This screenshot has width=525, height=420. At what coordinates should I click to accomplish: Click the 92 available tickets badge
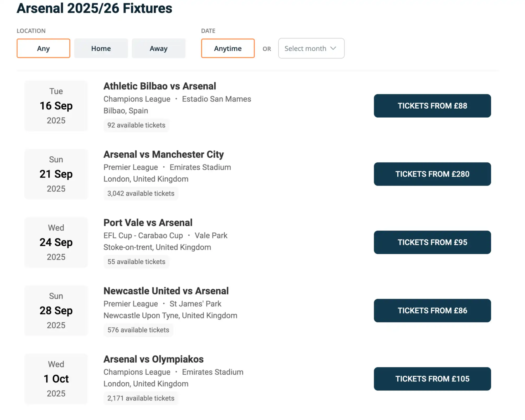[136, 125]
